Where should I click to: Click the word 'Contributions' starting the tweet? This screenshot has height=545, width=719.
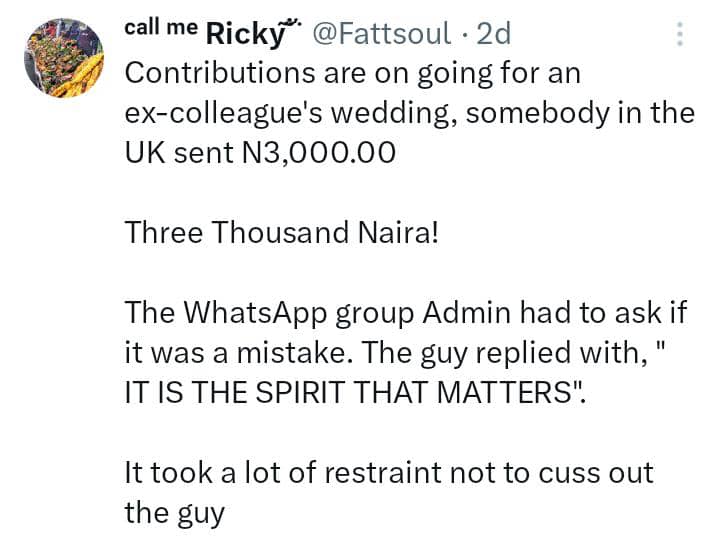click(x=220, y=73)
